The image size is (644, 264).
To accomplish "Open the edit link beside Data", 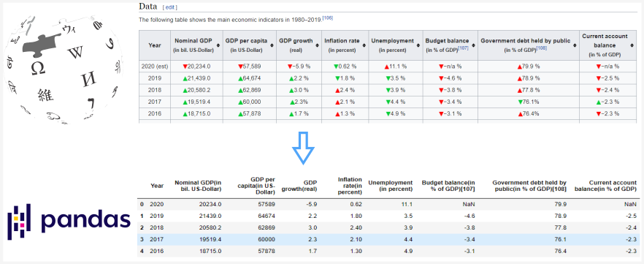I will pos(170,7).
